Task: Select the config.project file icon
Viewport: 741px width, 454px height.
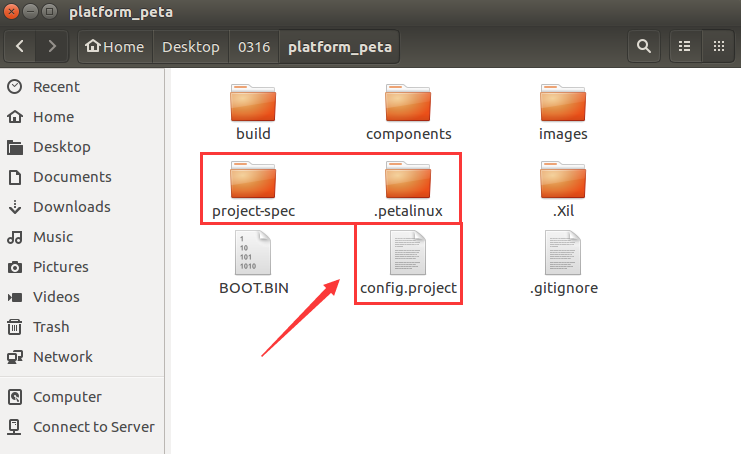Action: pos(408,252)
